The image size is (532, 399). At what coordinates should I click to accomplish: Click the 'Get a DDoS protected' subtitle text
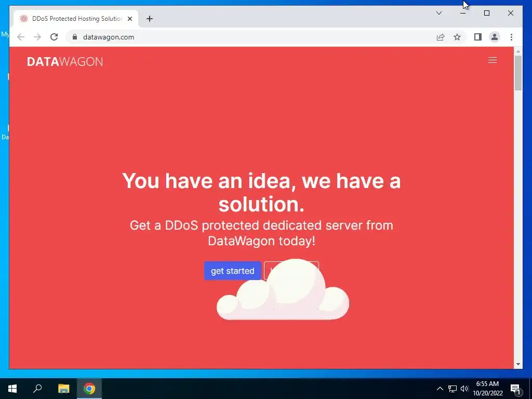pos(261,233)
